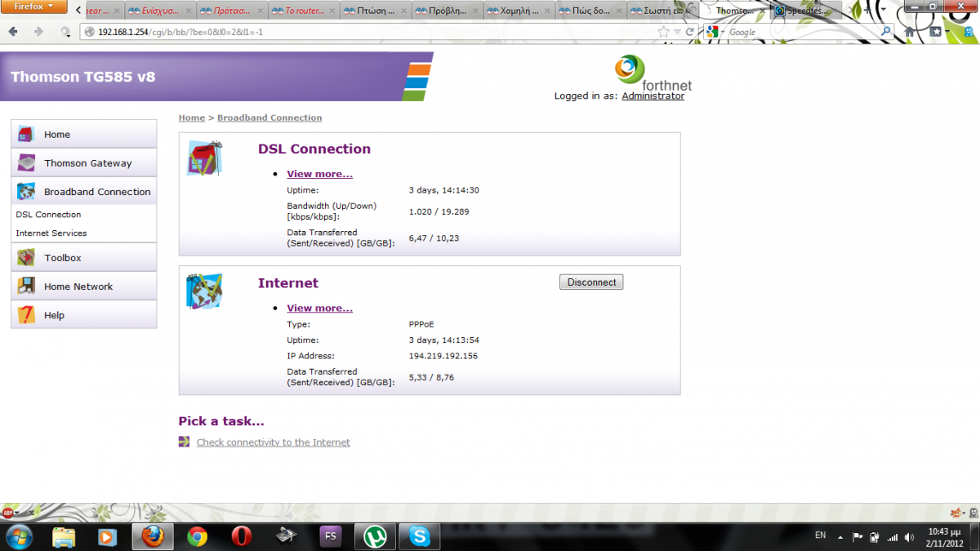Image resolution: width=980 pixels, height=551 pixels.
Task: Open the Help menu item
Action: (83, 315)
